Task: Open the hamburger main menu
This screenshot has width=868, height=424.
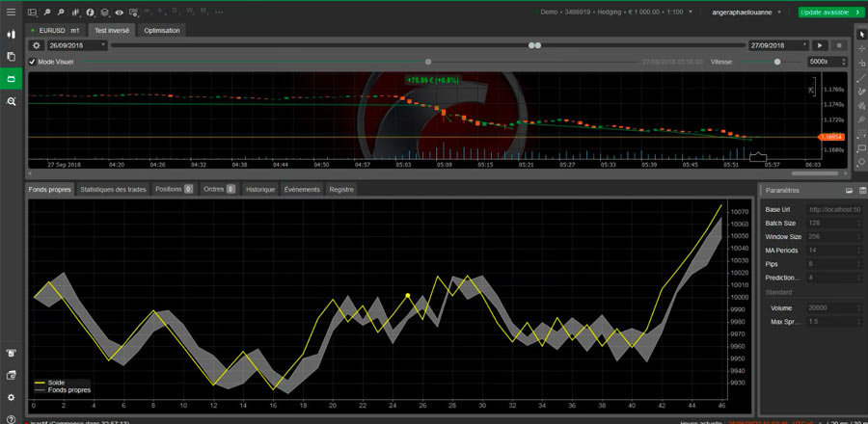Action: (x=11, y=12)
